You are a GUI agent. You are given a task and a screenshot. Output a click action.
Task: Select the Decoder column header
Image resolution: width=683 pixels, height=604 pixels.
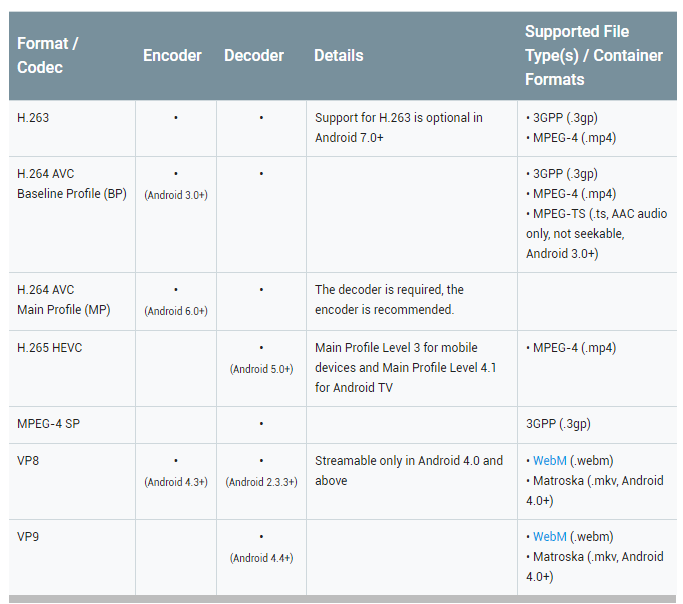tap(254, 56)
